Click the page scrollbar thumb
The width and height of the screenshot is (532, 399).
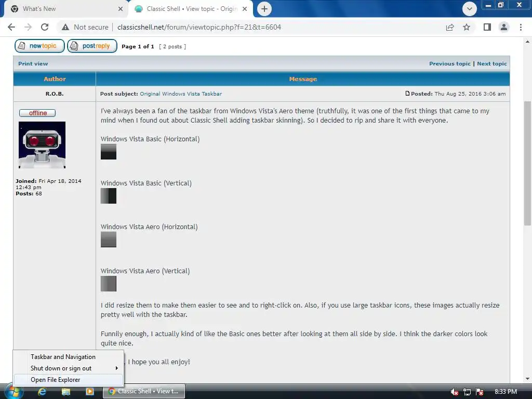(527, 163)
